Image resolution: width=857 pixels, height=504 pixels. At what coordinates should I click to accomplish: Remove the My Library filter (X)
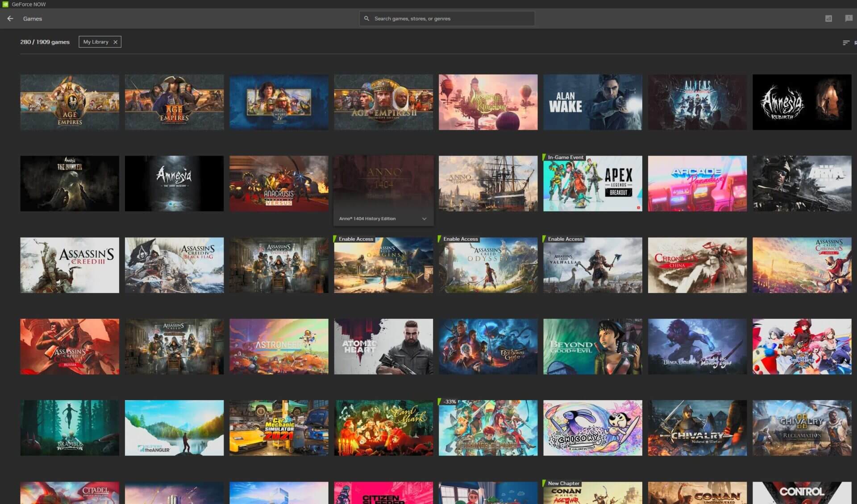coord(116,42)
